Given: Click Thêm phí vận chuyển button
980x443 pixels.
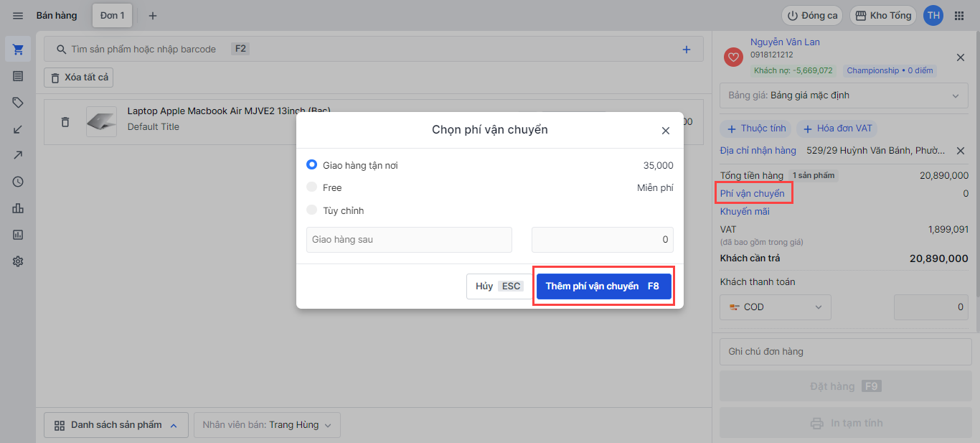Looking at the screenshot, I should tap(603, 286).
